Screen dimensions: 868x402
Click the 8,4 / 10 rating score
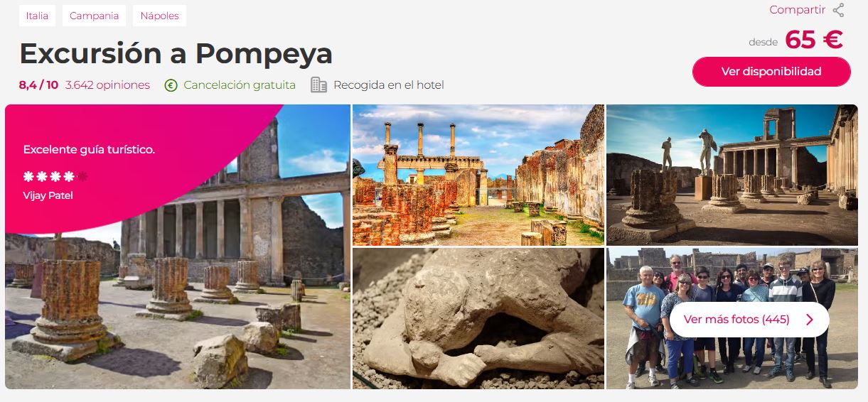coord(39,85)
